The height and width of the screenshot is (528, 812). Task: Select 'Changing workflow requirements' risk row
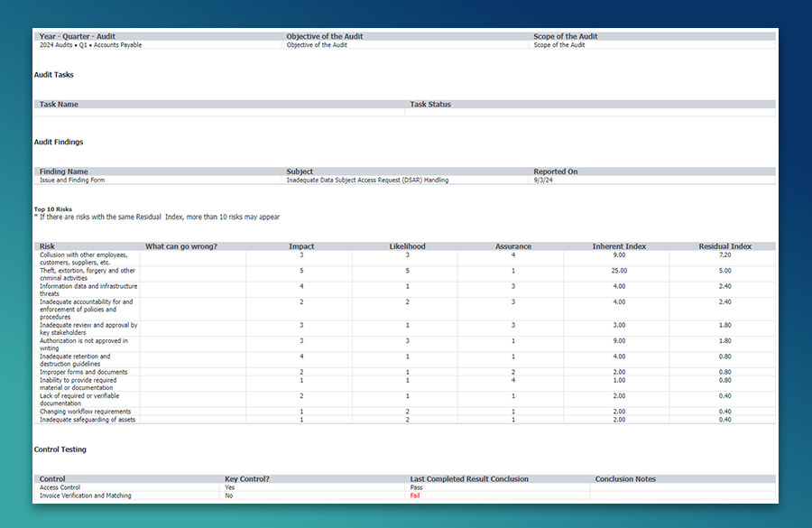point(404,412)
